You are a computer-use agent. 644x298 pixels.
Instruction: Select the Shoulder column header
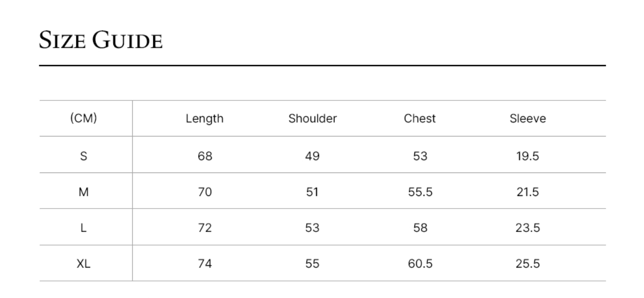pos(313,118)
